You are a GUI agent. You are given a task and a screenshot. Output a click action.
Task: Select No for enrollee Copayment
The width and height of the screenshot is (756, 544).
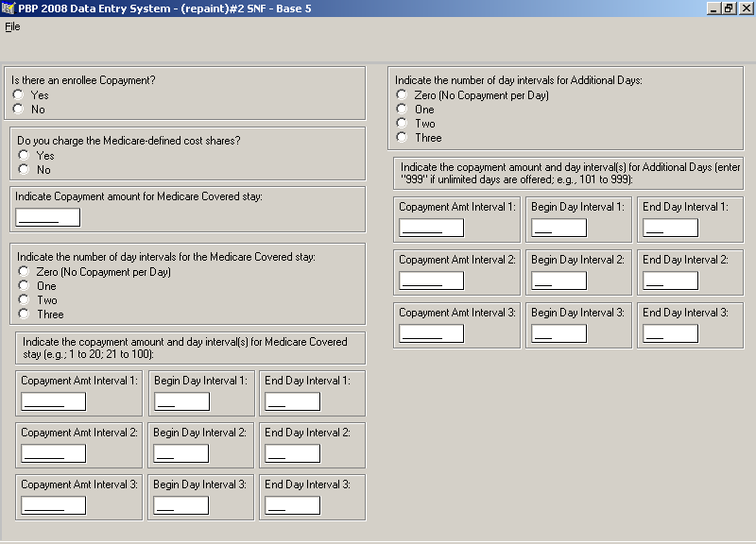tap(18, 109)
